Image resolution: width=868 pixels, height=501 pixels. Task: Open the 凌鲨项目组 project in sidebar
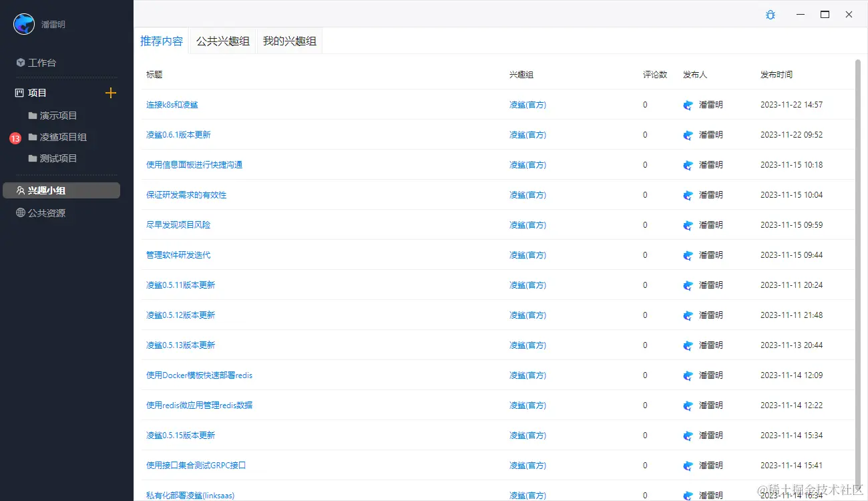[x=63, y=137]
